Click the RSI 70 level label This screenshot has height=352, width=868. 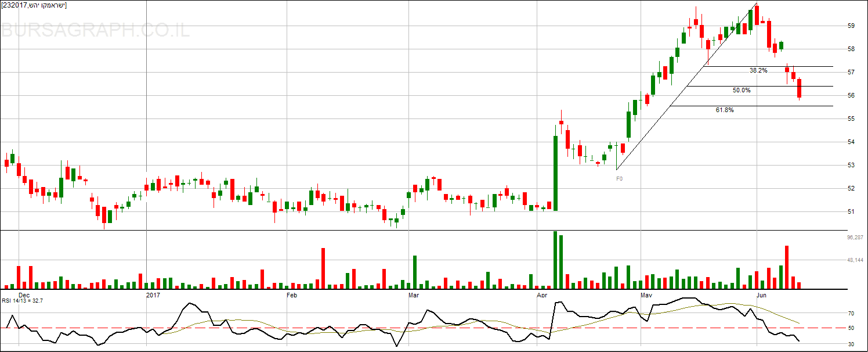[x=851, y=314]
